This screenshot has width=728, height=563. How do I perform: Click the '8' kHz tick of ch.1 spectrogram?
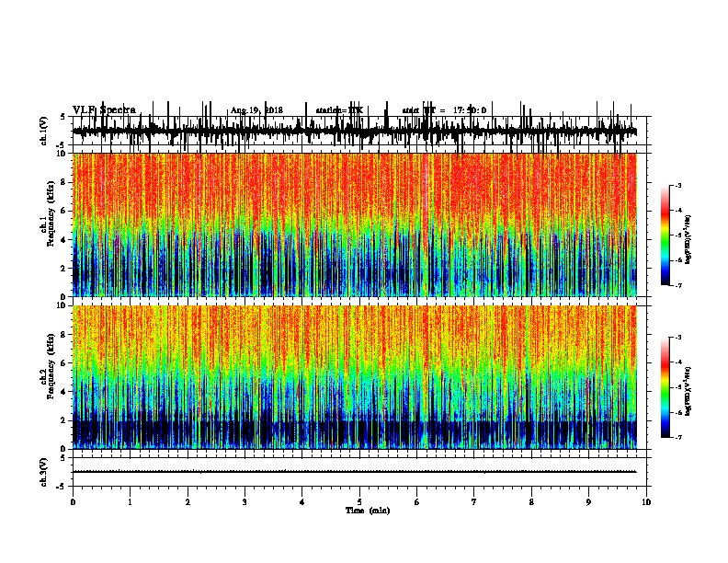(x=63, y=182)
